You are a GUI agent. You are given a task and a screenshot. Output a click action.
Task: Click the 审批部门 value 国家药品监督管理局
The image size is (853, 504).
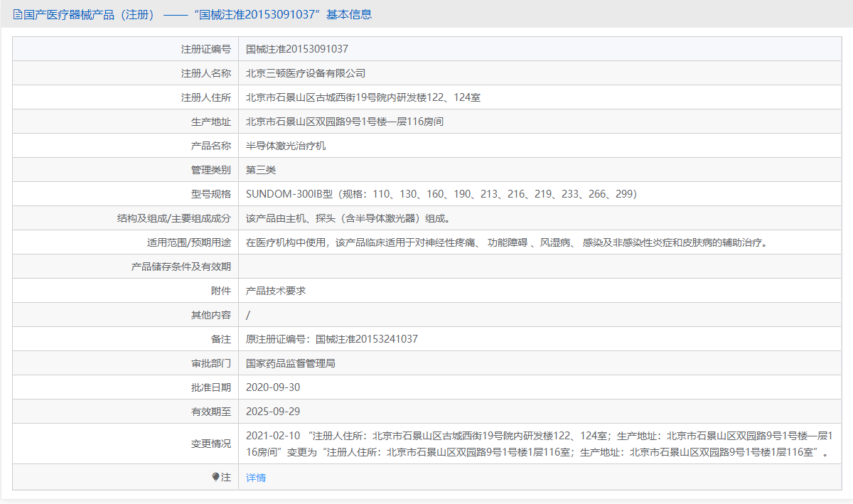coord(291,363)
